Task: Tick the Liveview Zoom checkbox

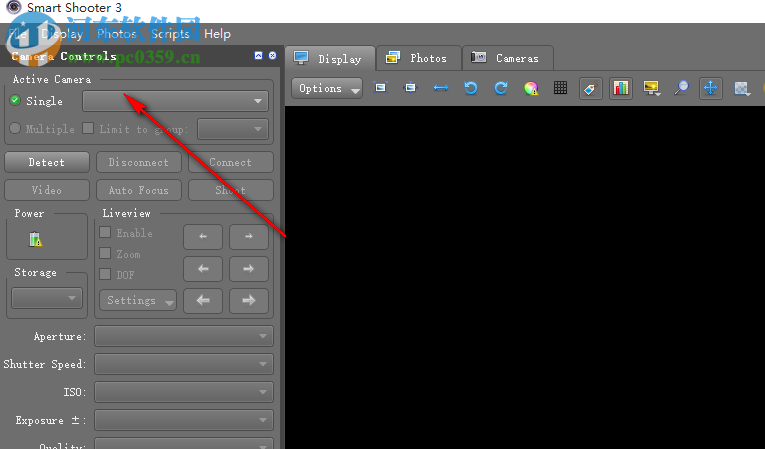Action: [105, 253]
